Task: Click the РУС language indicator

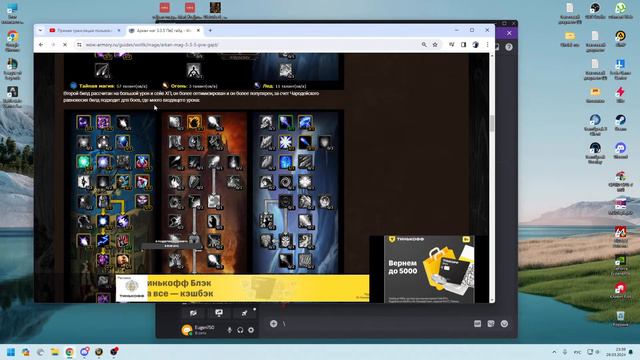Action: 578,352
